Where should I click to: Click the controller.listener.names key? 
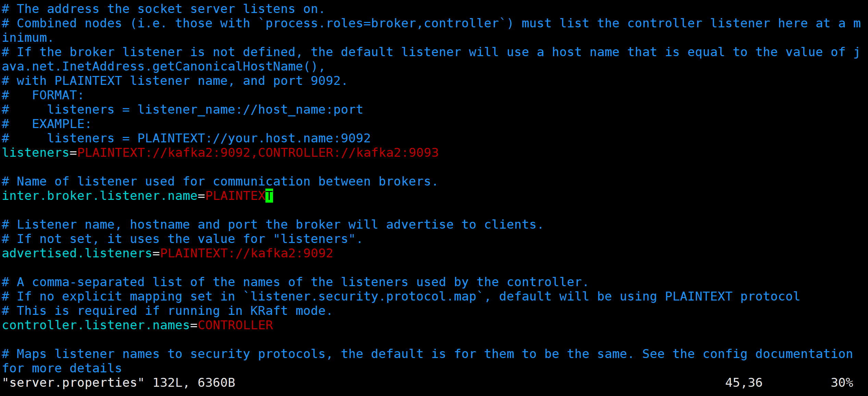tap(96, 325)
